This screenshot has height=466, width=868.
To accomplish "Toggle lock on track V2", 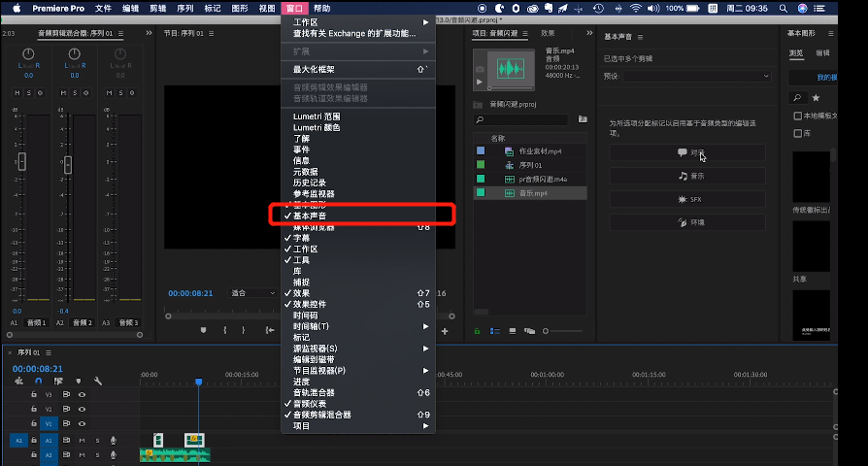I will tap(34, 409).
